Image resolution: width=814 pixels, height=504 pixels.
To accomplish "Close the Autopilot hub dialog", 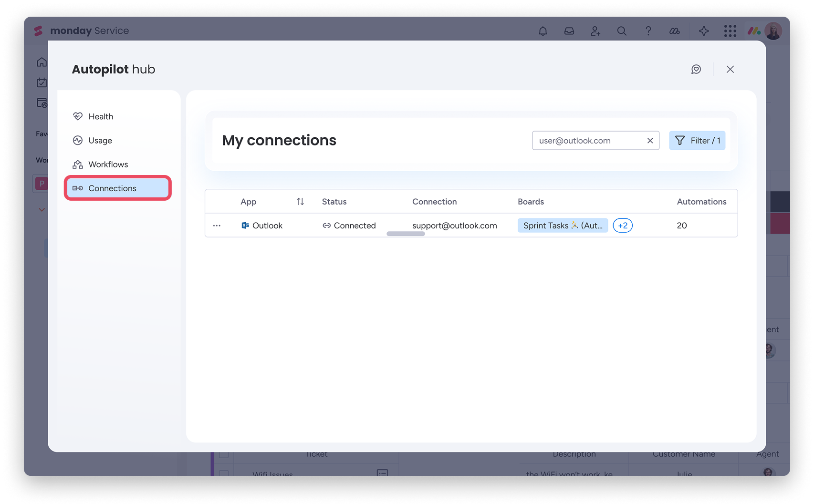I will click(x=730, y=69).
